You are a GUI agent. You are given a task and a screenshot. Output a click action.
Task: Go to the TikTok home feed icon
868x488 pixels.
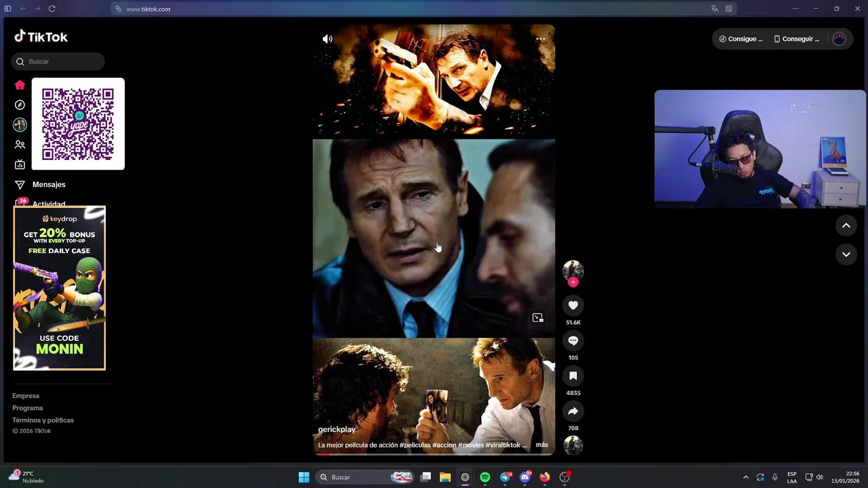(x=20, y=85)
